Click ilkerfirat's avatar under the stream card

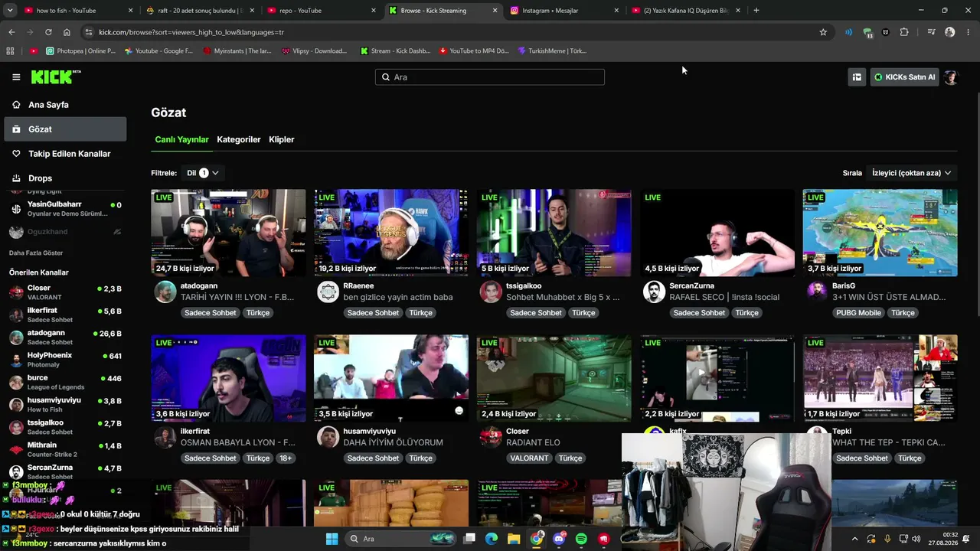165,437
